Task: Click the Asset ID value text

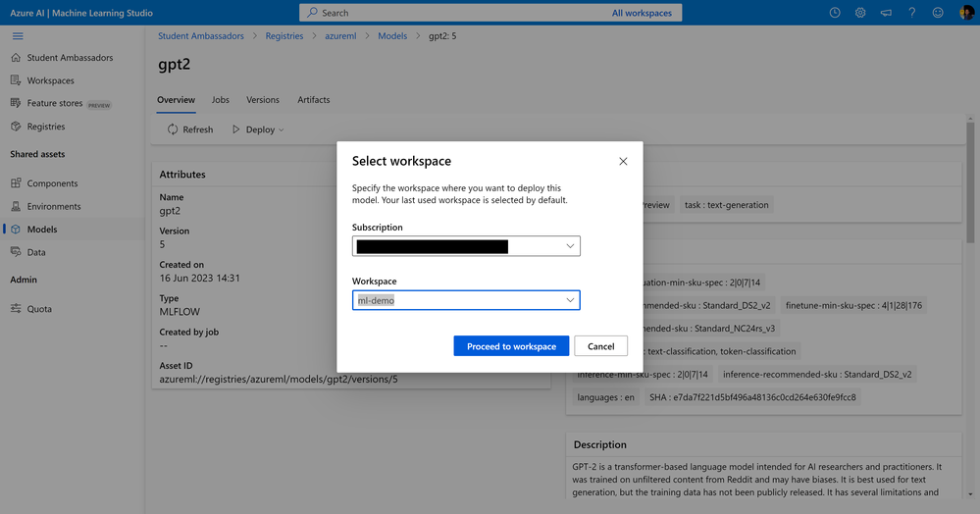Action: (279, 379)
